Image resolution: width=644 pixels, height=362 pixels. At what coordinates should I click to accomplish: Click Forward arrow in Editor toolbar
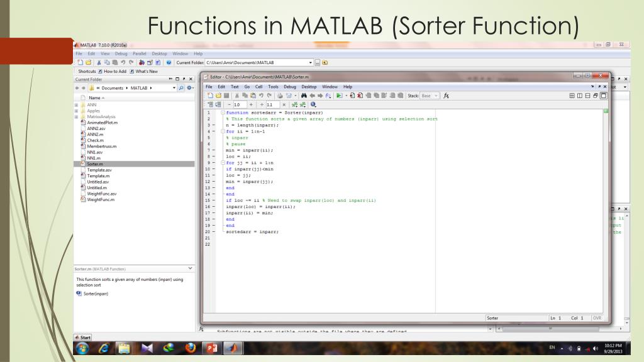[320, 96]
